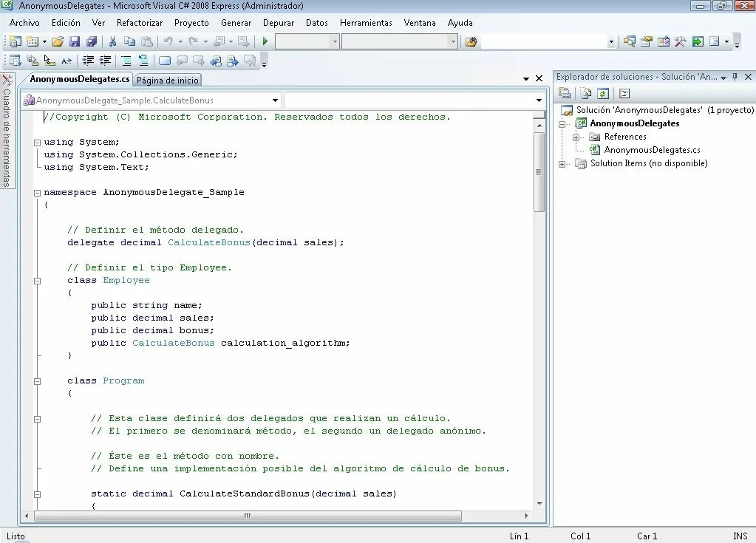Click the vertical scrollbar thumb in editor
This screenshot has height=543, width=756.
click(539, 172)
